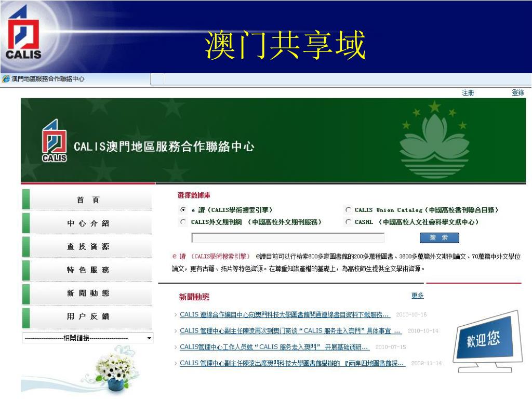Click the 搜索 search button
The image size is (532, 399).
coord(439,238)
